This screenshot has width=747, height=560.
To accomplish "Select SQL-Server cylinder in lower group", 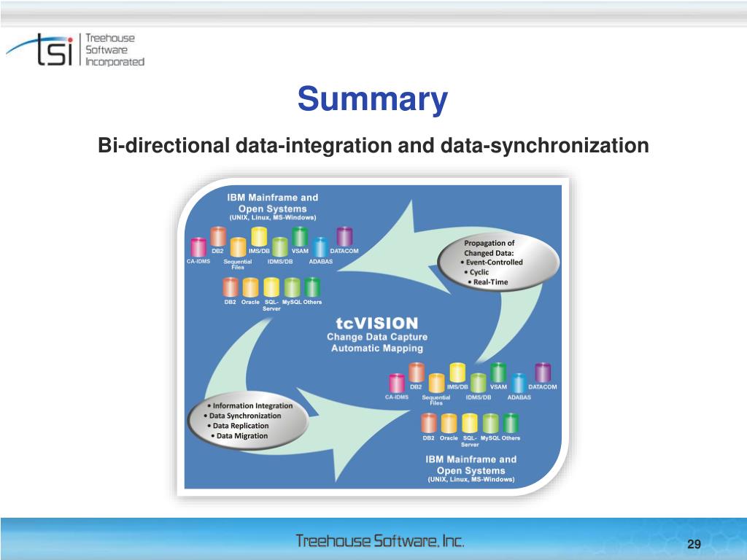I will (470, 424).
